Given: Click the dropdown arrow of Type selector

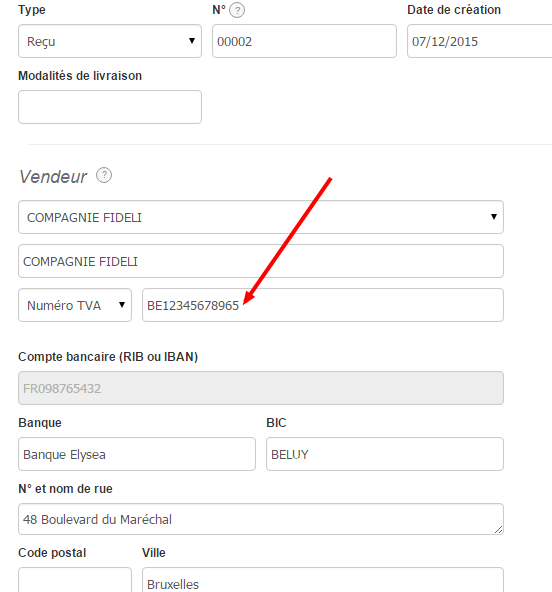Looking at the screenshot, I should coord(192,41).
